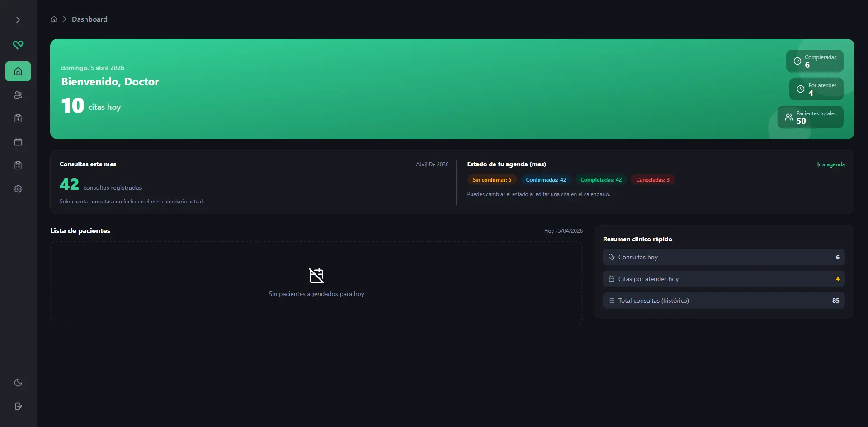Click the 'Bienvenido, Doctor' heading

tap(110, 82)
